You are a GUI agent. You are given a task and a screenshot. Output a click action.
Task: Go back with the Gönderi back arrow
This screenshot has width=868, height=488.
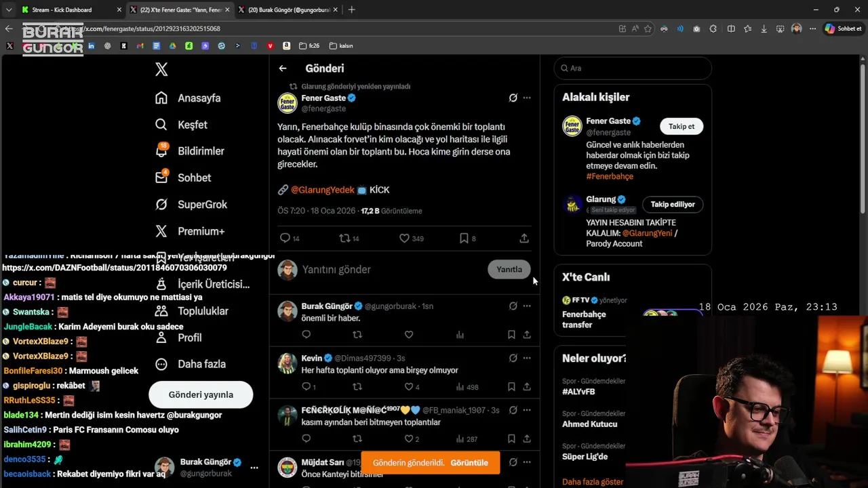[283, 68]
